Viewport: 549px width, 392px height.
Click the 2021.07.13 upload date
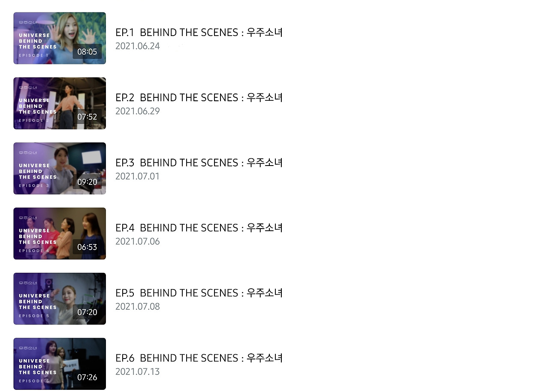(138, 372)
